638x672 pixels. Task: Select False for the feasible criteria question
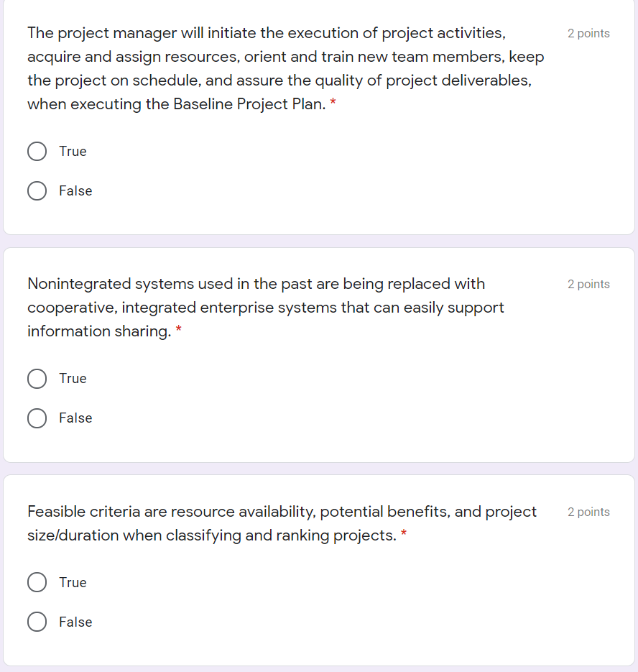tap(37, 622)
